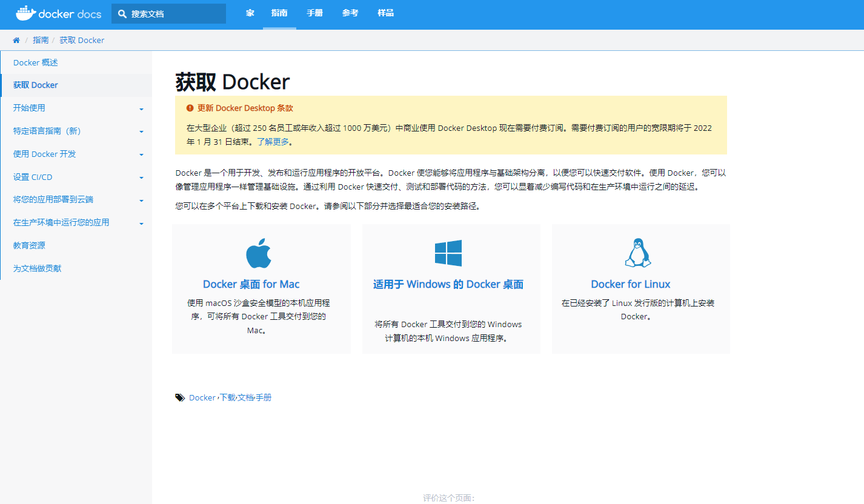The image size is (864, 504).
Task: Focus the 搜索文档 search field
Action: pyautogui.click(x=168, y=13)
